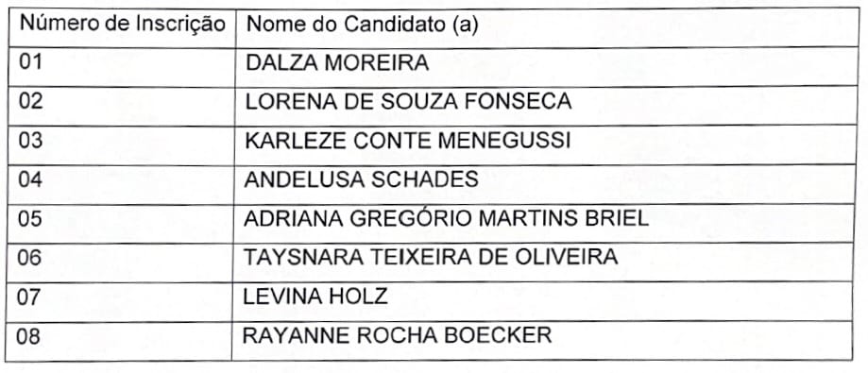Click the 'Número de Inscrição' header cell
The height and width of the screenshot is (373, 868).
tap(123, 25)
